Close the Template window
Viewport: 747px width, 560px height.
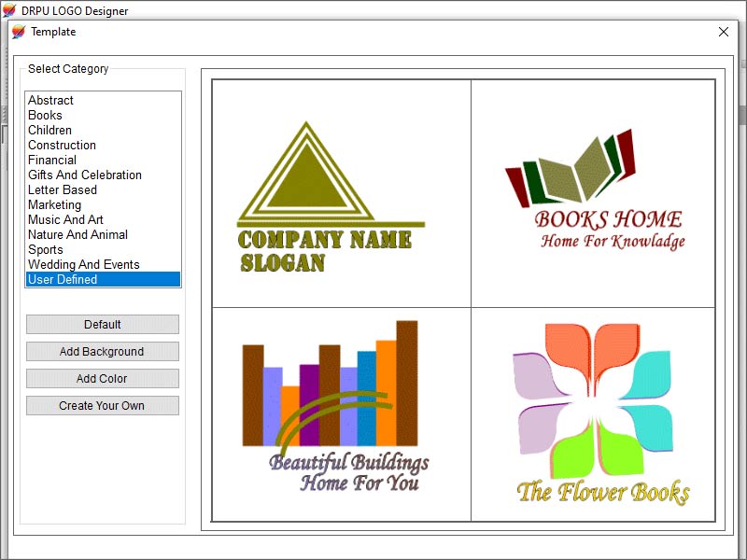[x=725, y=31]
